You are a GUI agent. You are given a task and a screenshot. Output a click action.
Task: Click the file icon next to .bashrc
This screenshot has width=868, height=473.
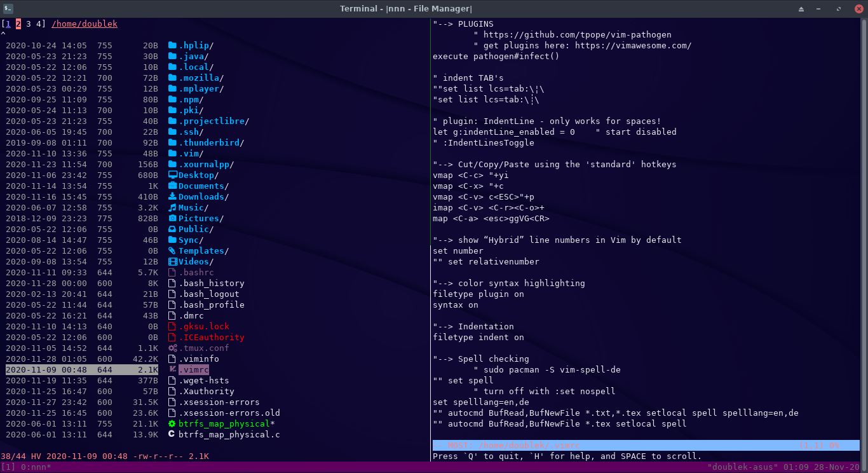click(x=172, y=273)
